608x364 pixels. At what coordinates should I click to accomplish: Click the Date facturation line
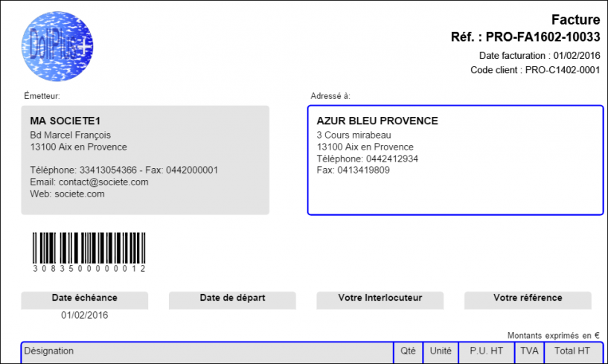tap(540, 56)
